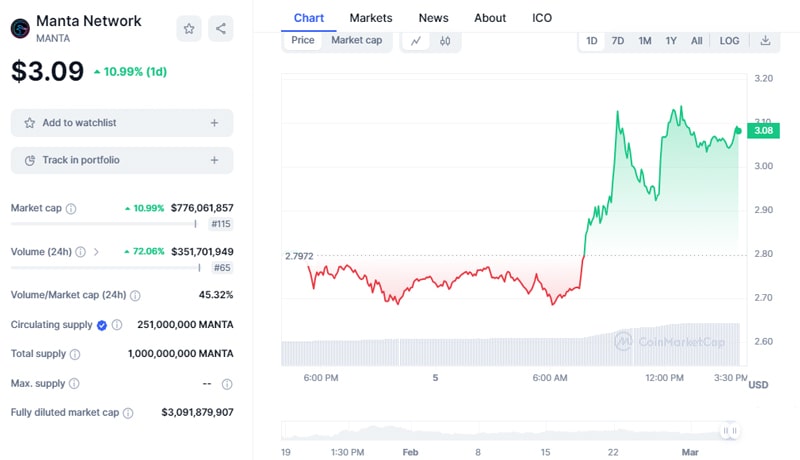This screenshot has height=460, width=800.
Task: Show Total supply info icon
Action: pos(75,354)
